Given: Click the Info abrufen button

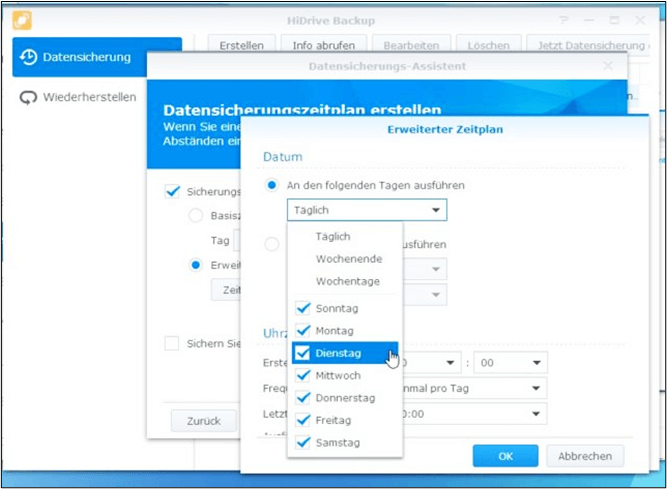Looking at the screenshot, I should pos(324,45).
